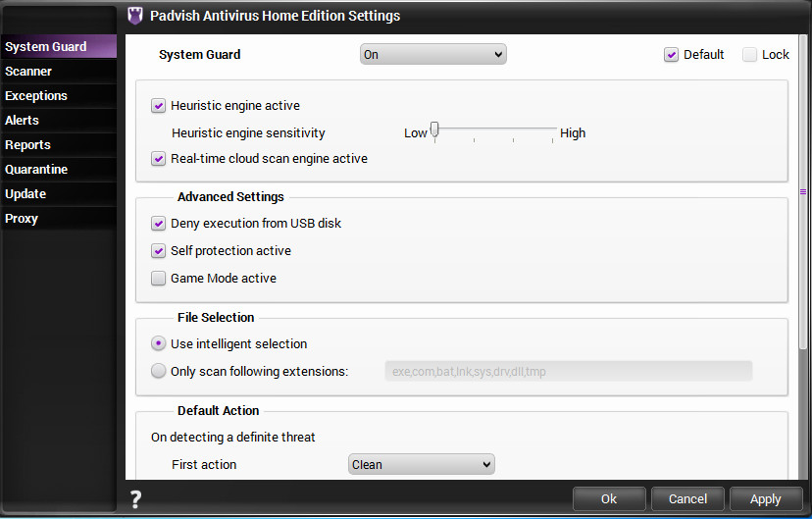812x519 pixels.
Task: Open the Reports section
Action: tap(59, 145)
